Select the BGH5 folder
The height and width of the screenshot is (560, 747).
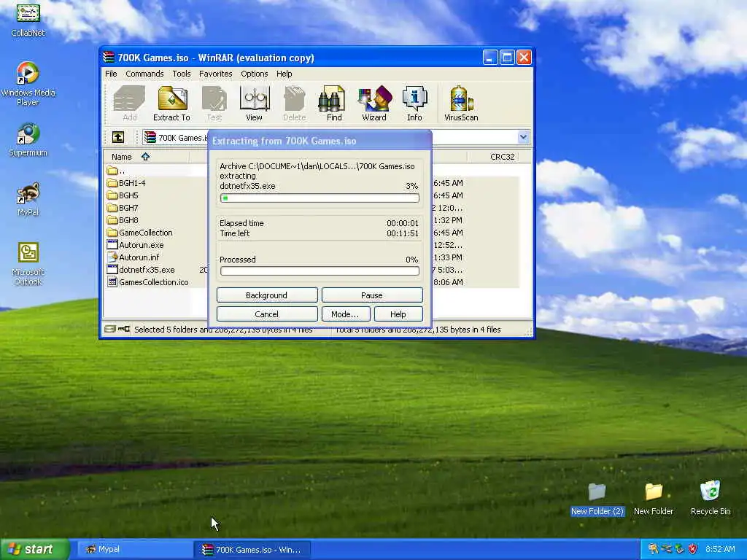(123, 195)
